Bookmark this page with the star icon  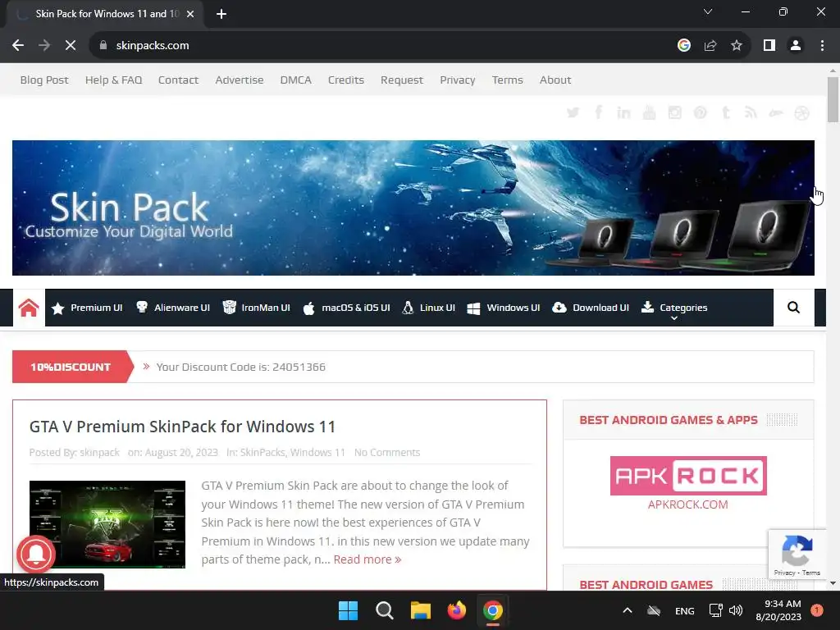point(737,46)
